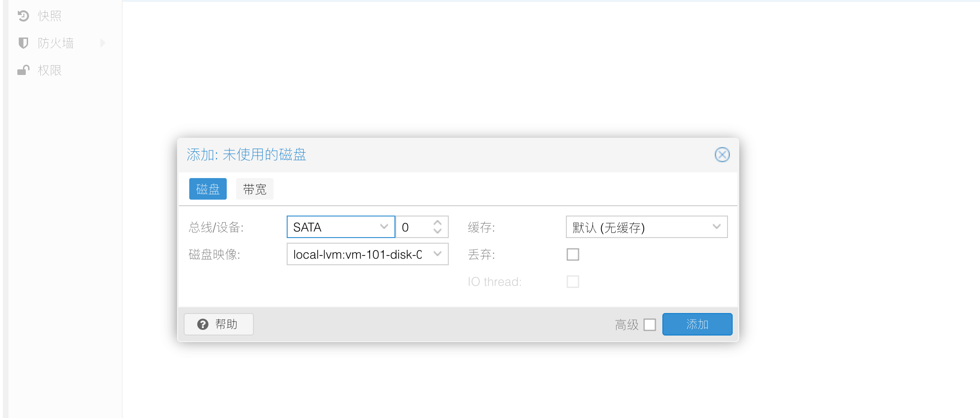Close the 添加: 未使用的磁盘 dialog

(722, 155)
